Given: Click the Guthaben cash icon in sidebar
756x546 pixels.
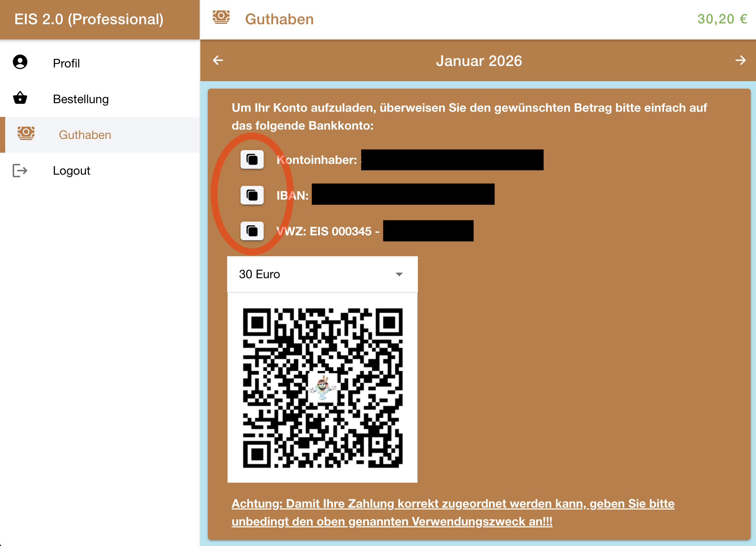Looking at the screenshot, I should (26, 133).
